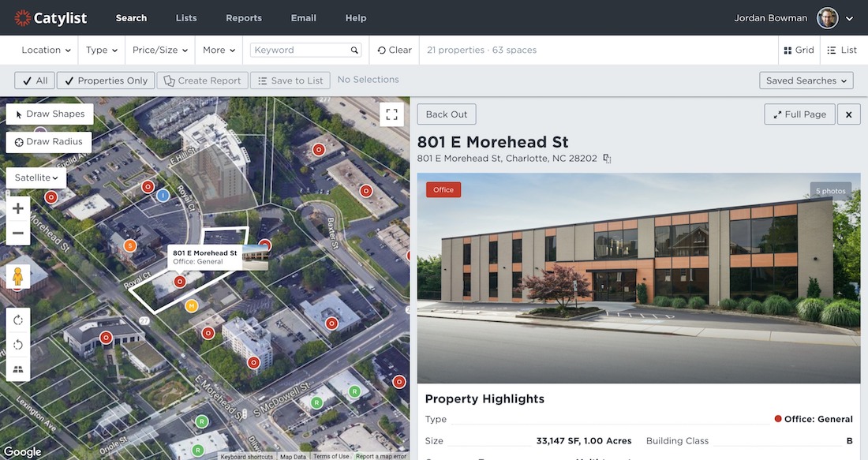Image resolution: width=868 pixels, height=460 pixels.
Task: Click the Catylist logo
Action: click(51, 17)
